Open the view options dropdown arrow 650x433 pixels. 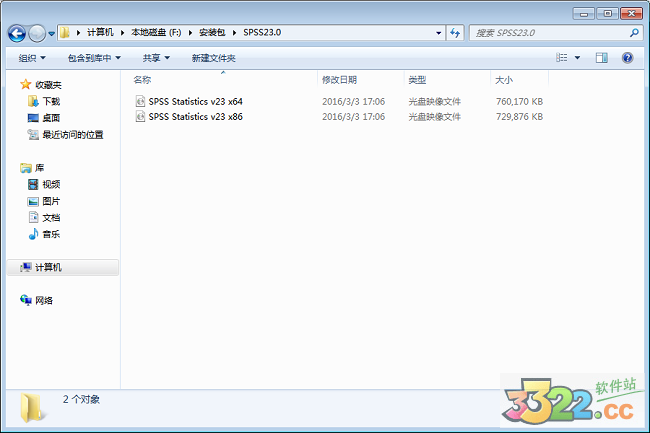click(x=577, y=58)
